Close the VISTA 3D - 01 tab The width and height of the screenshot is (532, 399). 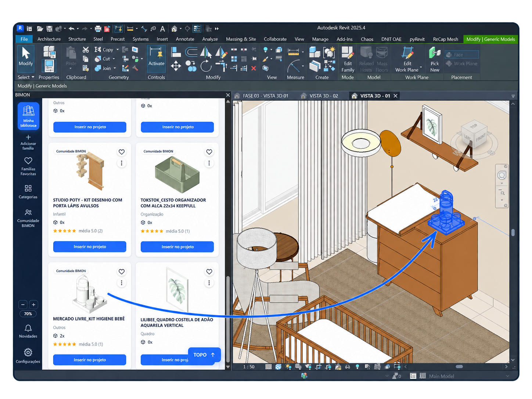pyautogui.click(x=396, y=96)
